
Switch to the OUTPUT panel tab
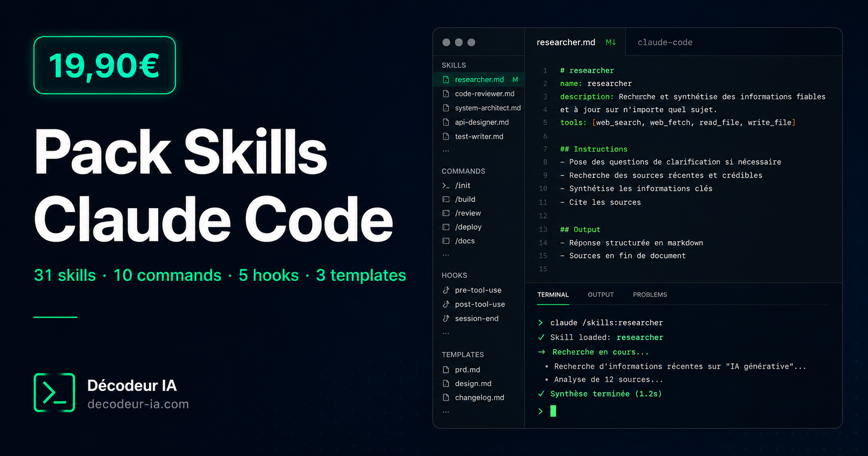pos(601,294)
